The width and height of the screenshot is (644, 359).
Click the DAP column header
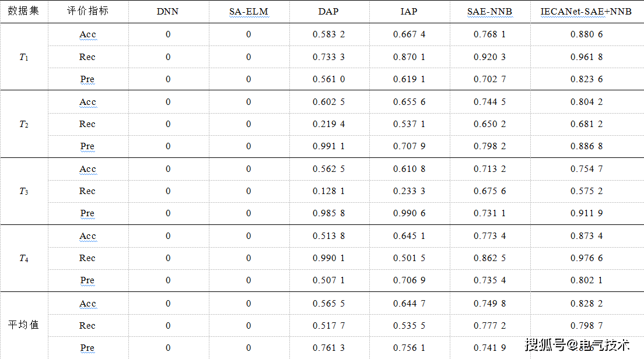click(328, 12)
